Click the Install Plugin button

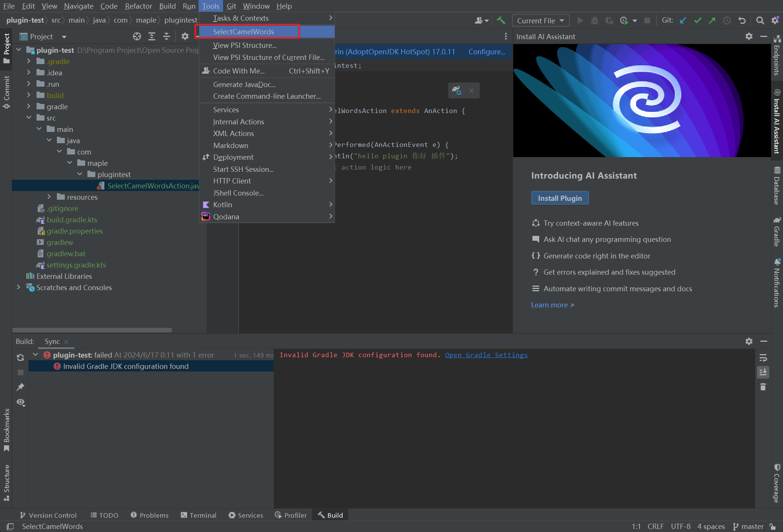[x=560, y=198]
